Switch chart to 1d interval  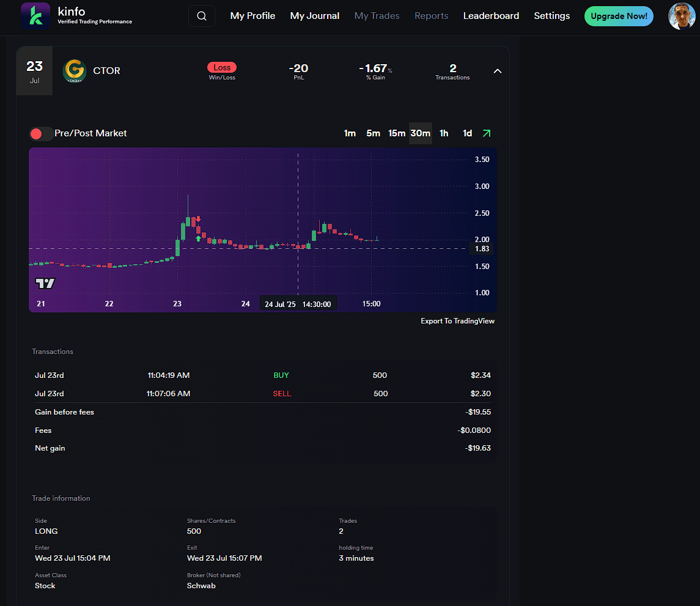click(x=467, y=133)
